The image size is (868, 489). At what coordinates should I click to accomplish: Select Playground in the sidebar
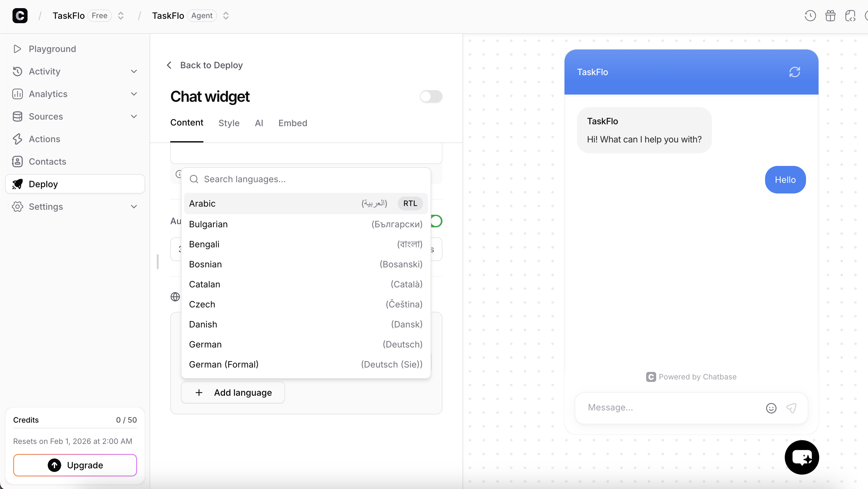(52, 49)
